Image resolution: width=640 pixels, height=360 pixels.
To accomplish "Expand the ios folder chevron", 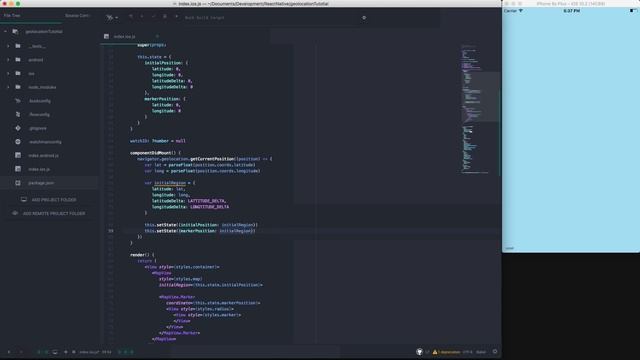I will click(8, 73).
